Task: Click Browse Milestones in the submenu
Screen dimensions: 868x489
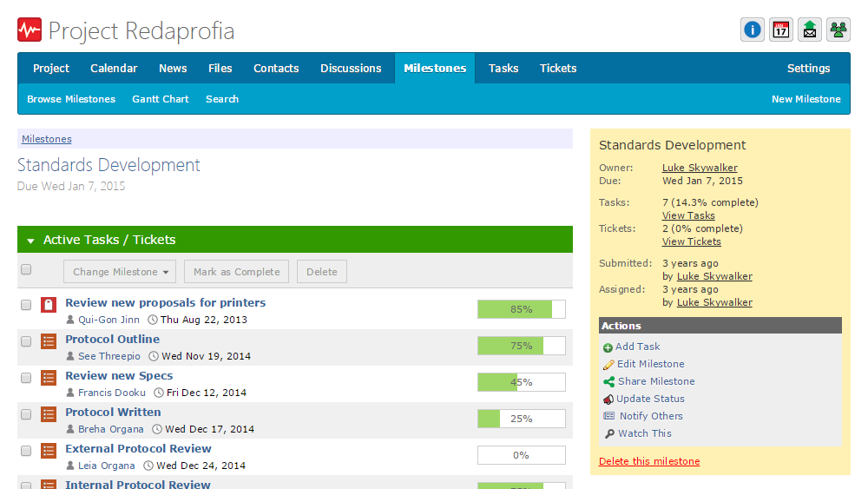Action: pos(71,99)
